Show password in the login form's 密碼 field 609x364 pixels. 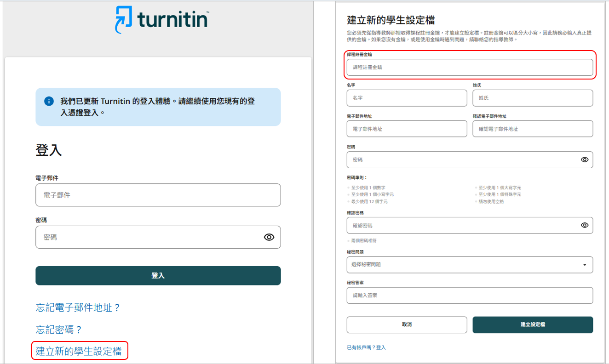coord(269,237)
